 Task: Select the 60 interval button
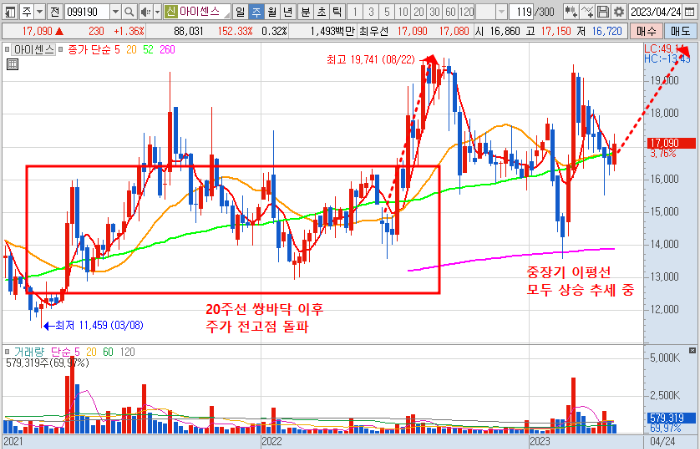tap(450, 12)
